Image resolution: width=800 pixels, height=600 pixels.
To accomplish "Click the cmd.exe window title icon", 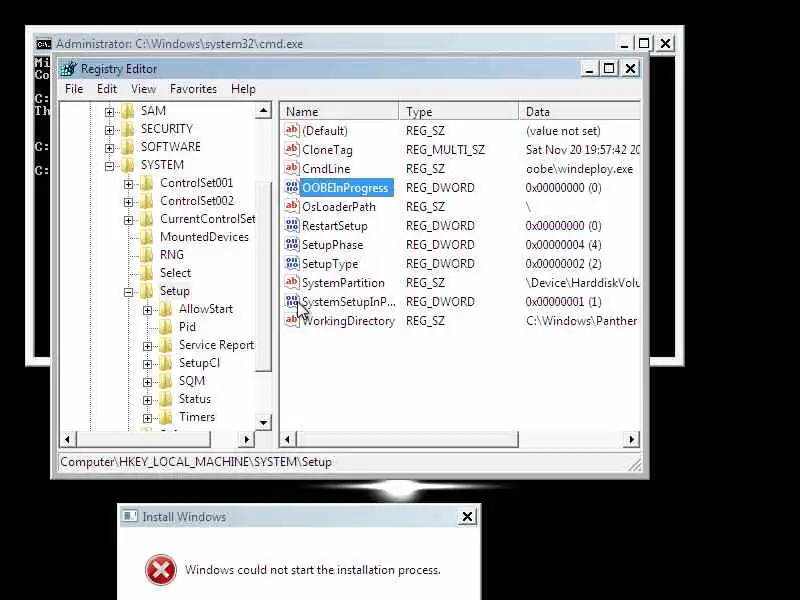I will [44, 44].
